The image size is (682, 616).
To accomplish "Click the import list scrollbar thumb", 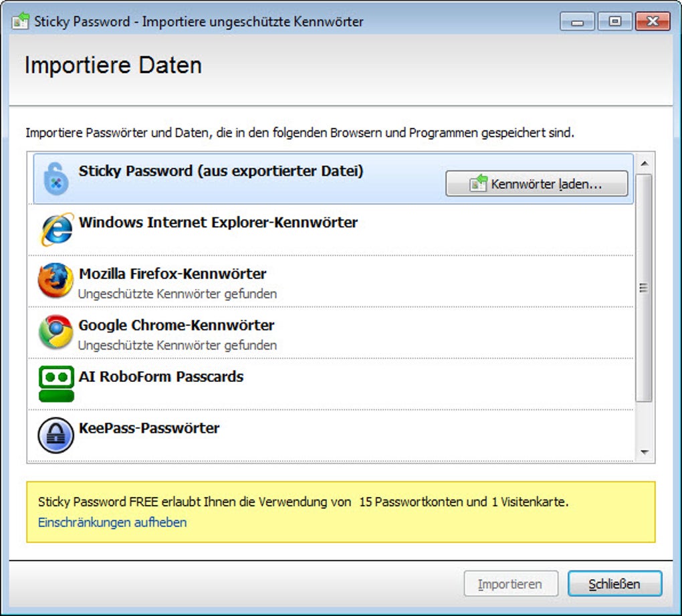I will (x=644, y=288).
